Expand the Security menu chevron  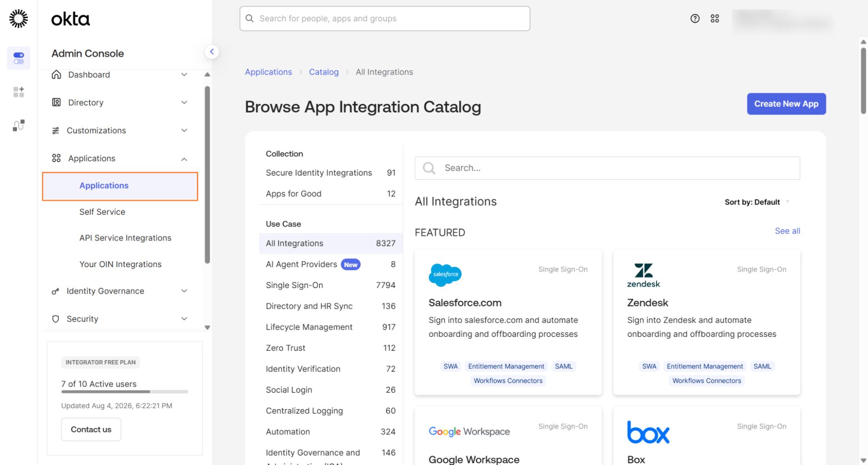point(184,319)
